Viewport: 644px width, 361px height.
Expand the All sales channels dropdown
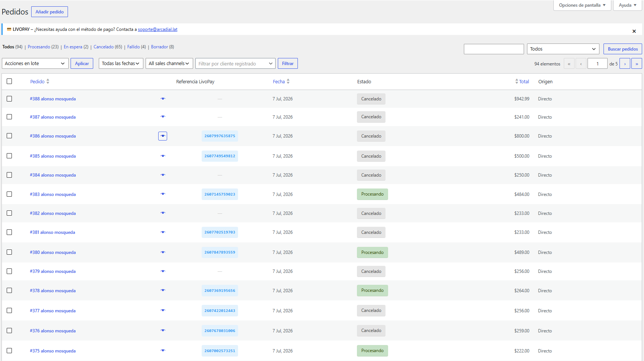pyautogui.click(x=169, y=64)
